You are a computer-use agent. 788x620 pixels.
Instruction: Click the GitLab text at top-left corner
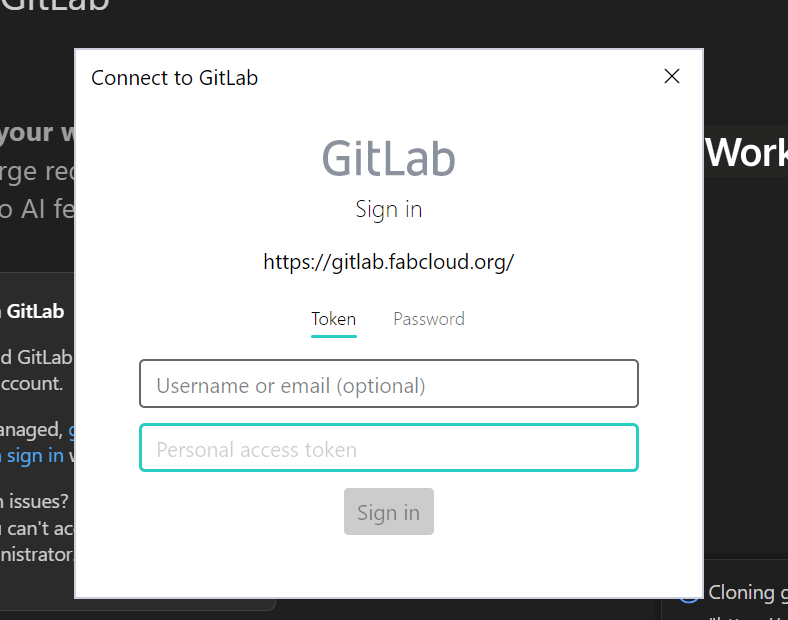[55, 5]
